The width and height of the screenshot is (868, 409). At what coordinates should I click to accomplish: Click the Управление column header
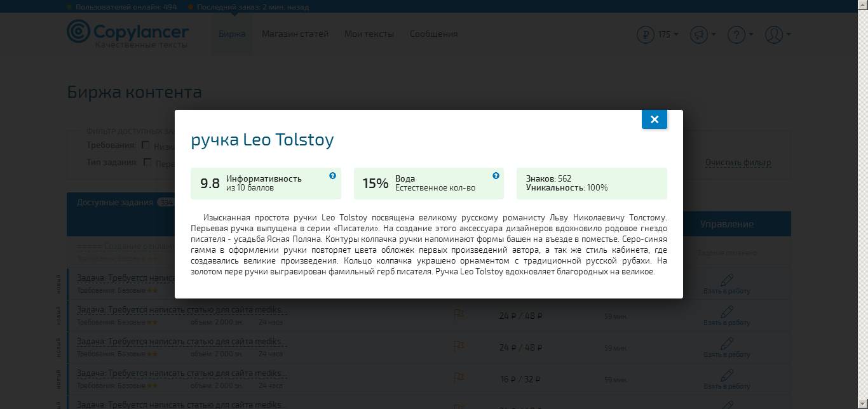[727, 224]
